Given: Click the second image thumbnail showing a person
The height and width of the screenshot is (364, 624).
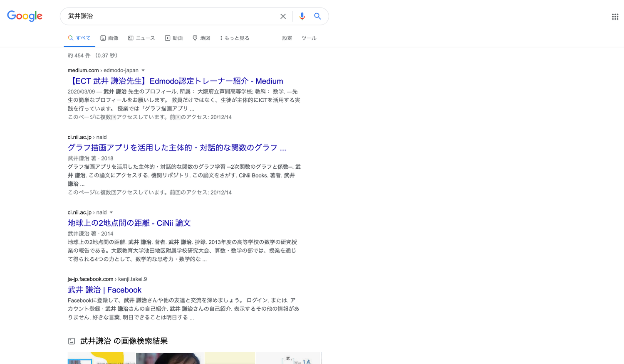Looking at the screenshot, I should (x=170, y=358).
